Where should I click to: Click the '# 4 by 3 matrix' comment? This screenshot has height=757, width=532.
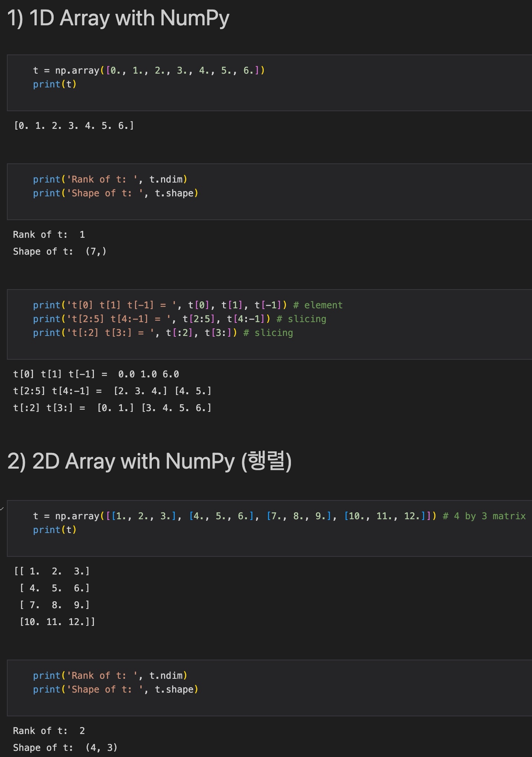pyautogui.click(x=484, y=516)
